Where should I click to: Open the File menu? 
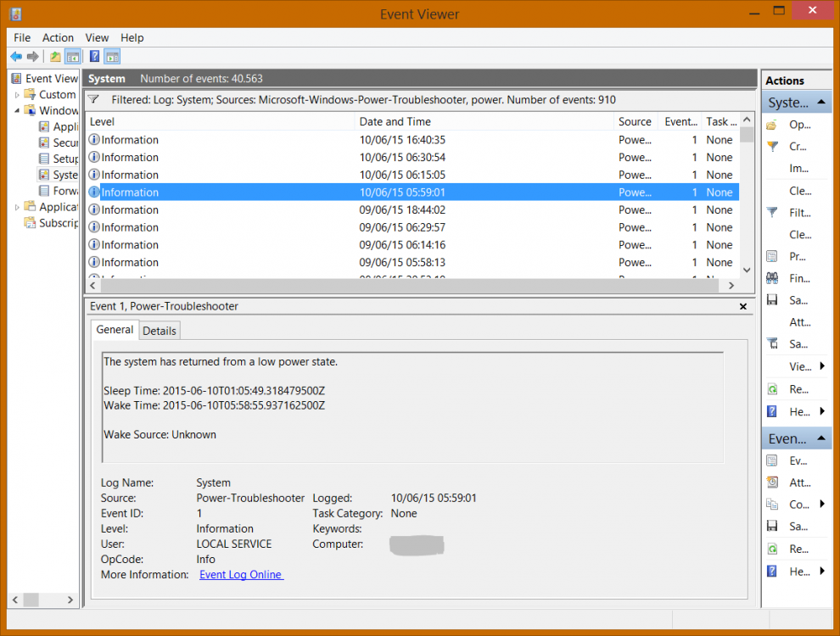(22, 38)
